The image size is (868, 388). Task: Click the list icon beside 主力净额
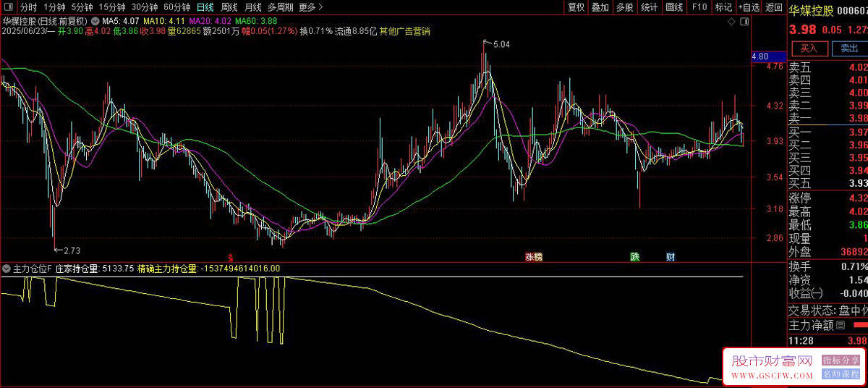[x=841, y=326]
